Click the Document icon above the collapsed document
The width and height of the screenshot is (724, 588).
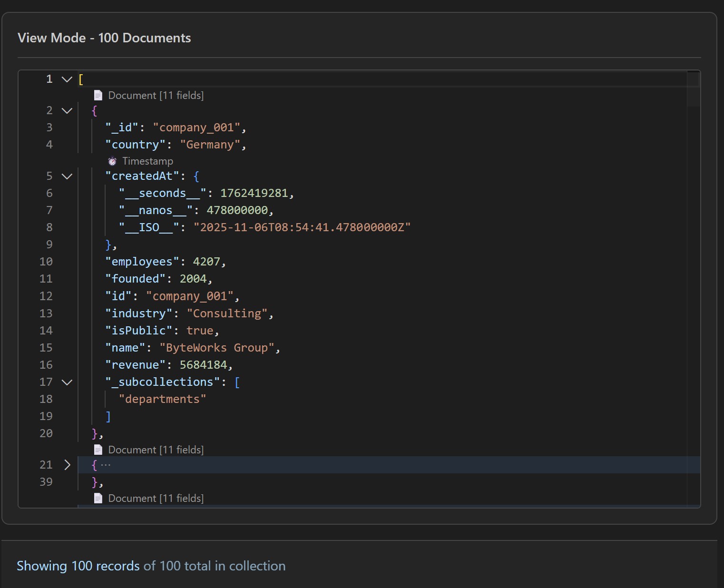pyautogui.click(x=98, y=449)
